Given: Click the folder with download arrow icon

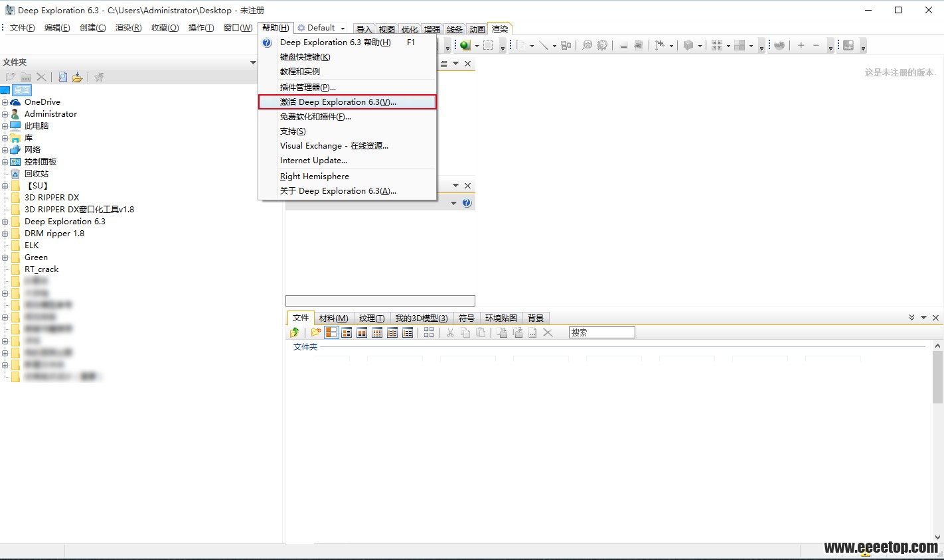Looking at the screenshot, I should click(78, 77).
